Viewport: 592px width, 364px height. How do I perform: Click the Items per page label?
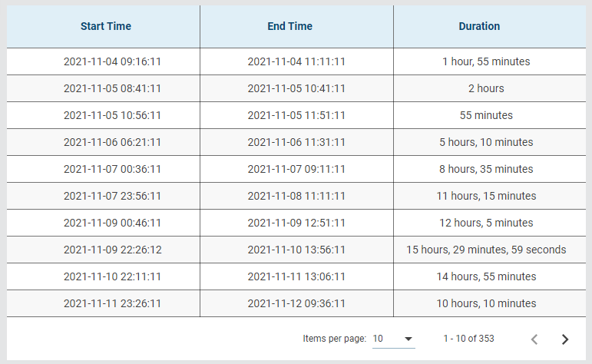pos(335,339)
